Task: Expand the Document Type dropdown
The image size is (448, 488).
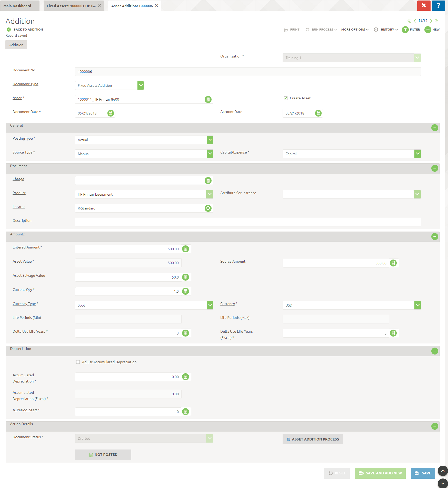Action: [141, 85]
